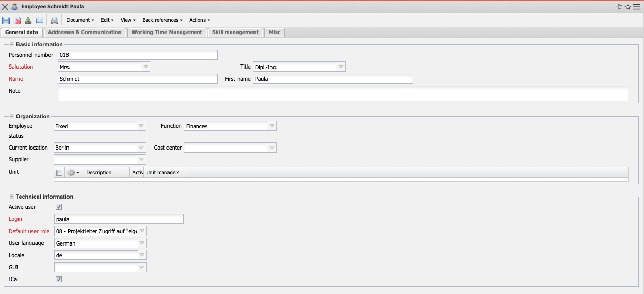Viewport: 644px width, 294px height.
Task: Click the delete document icon with red X
Action: point(18,20)
